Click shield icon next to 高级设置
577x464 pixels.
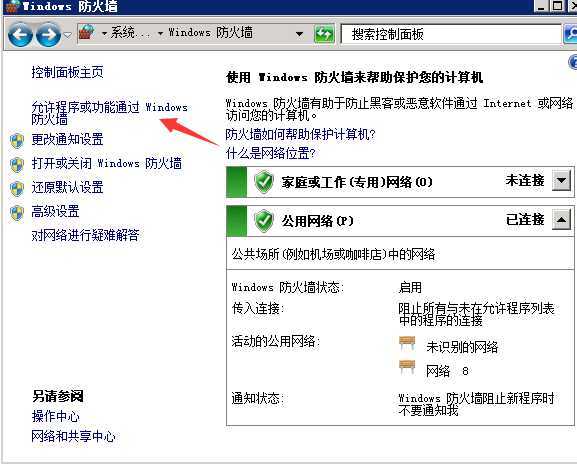click(17, 213)
